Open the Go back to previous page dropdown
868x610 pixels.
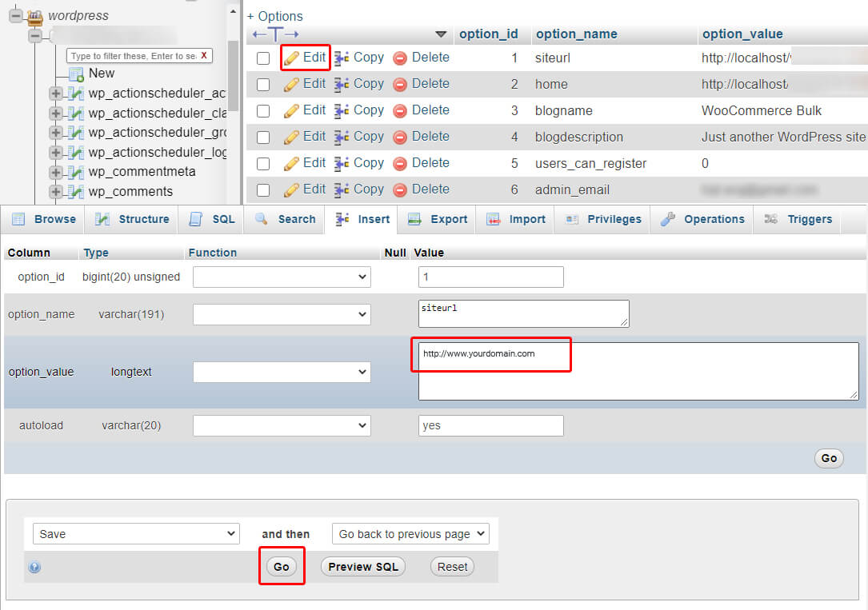410,534
